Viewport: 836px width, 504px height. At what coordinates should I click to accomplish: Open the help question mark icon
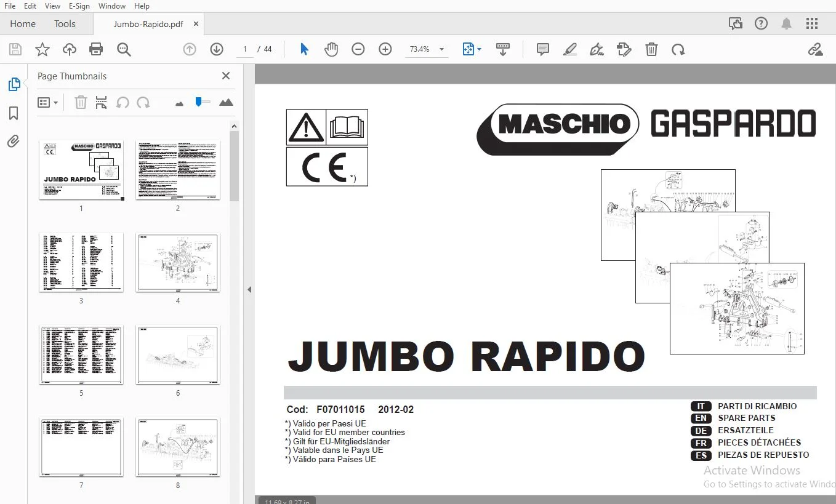pyautogui.click(x=761, y=24)
